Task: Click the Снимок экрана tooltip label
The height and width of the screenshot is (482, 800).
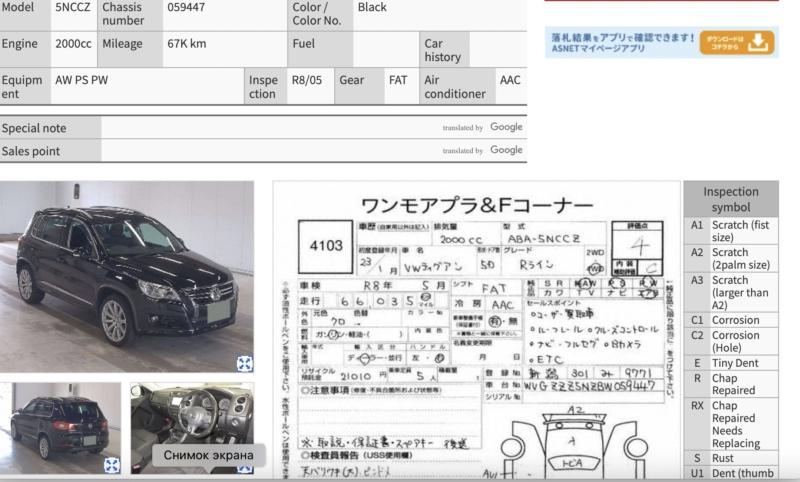Action: point(209,456)
